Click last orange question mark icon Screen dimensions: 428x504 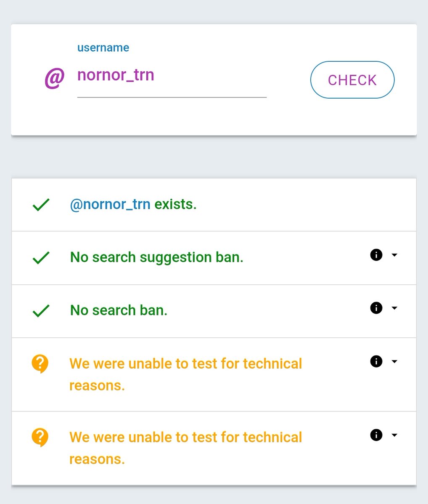coord(40,437)
